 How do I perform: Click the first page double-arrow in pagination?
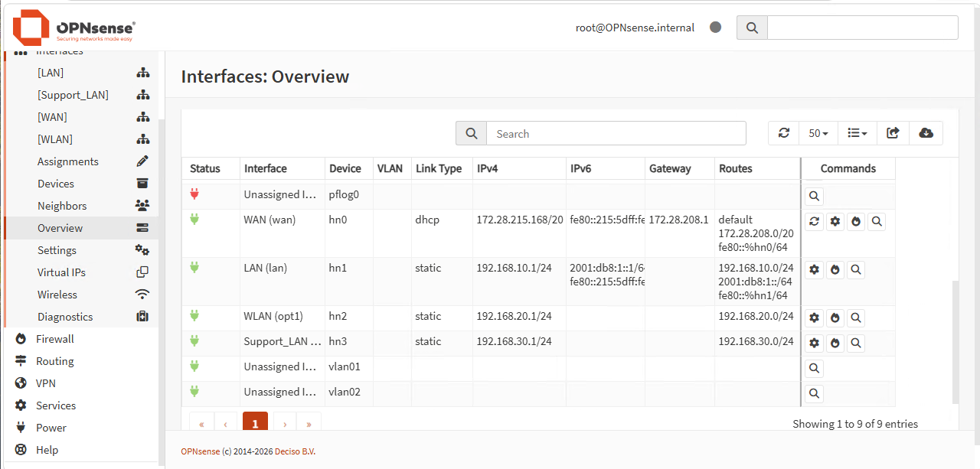point(202,422)
